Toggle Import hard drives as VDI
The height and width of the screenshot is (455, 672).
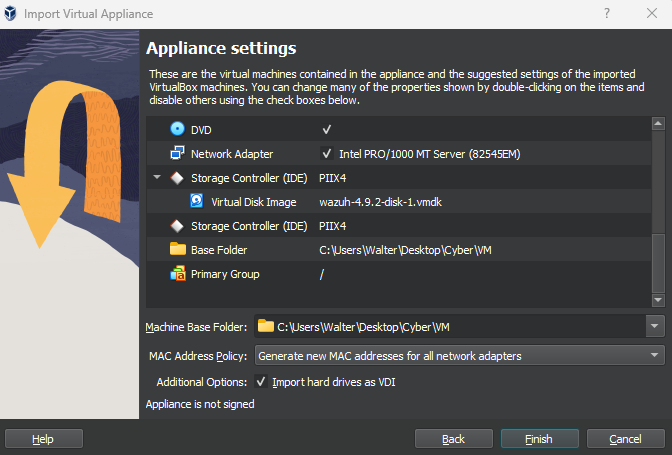click(x=261, y=382)
